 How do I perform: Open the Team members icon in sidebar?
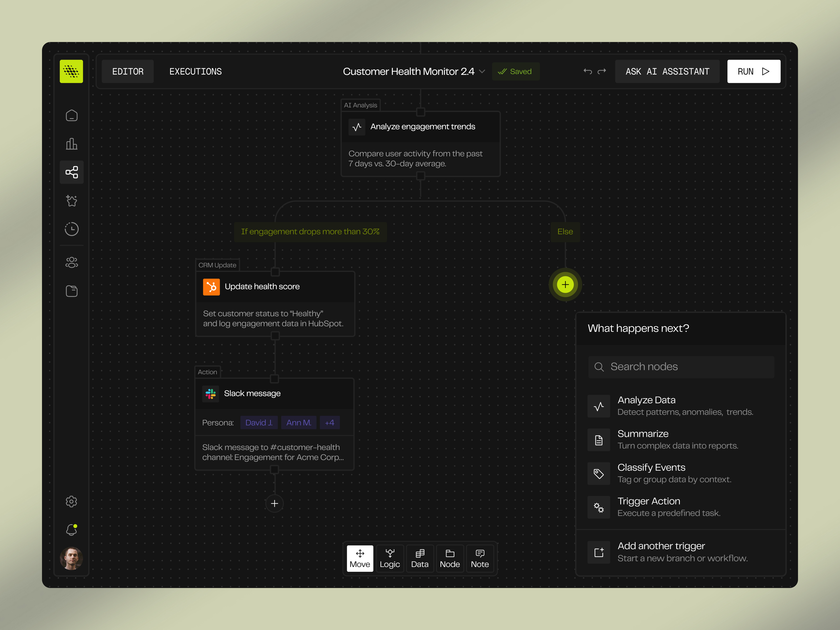[71, 262]
